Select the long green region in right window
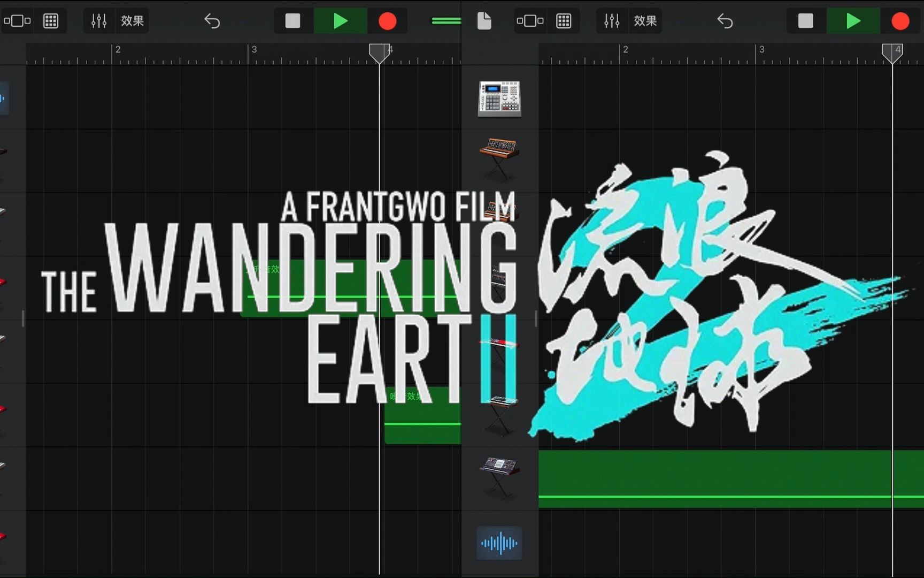924x578 pixels. point(731,478)
